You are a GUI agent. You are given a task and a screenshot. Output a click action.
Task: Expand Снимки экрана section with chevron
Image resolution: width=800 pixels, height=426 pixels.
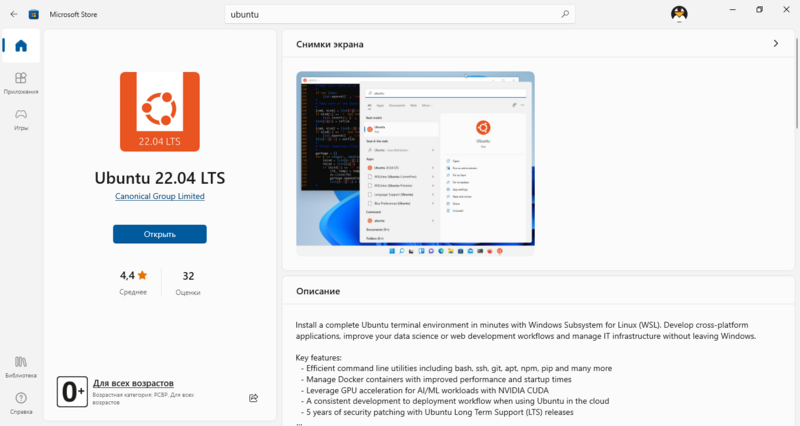coord(776,44)
